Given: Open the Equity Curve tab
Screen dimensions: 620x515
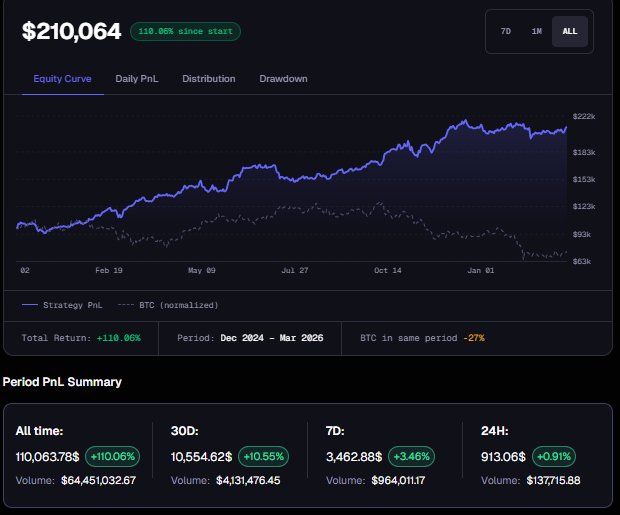Looking at the screenshot, I should pos(62,79).
